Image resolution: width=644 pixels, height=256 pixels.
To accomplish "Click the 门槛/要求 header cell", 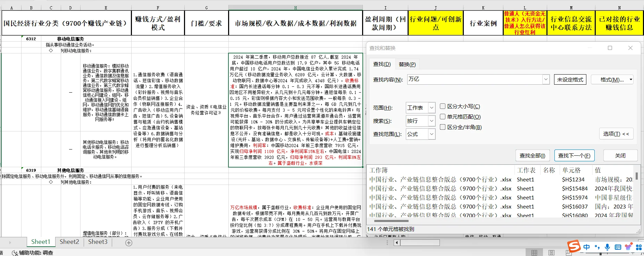I will click(x=207, y=23).
